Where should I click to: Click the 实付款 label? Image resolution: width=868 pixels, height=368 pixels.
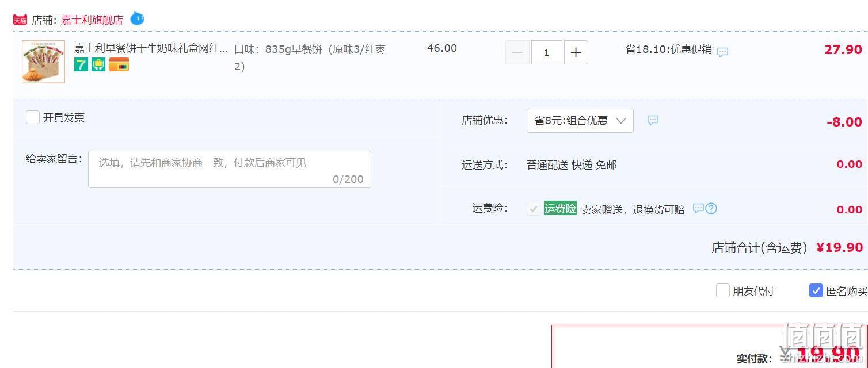754,358
